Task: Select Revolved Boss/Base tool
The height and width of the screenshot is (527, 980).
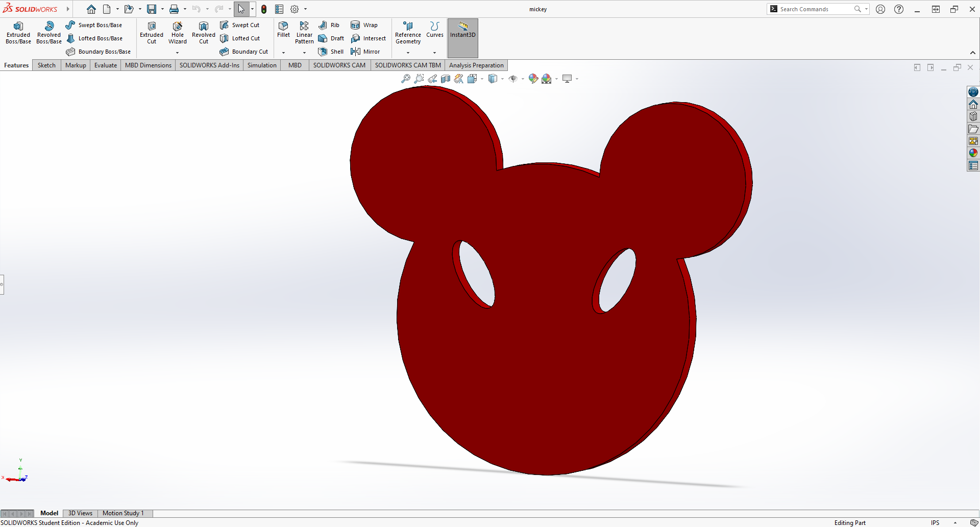Action: pos(49,33)
